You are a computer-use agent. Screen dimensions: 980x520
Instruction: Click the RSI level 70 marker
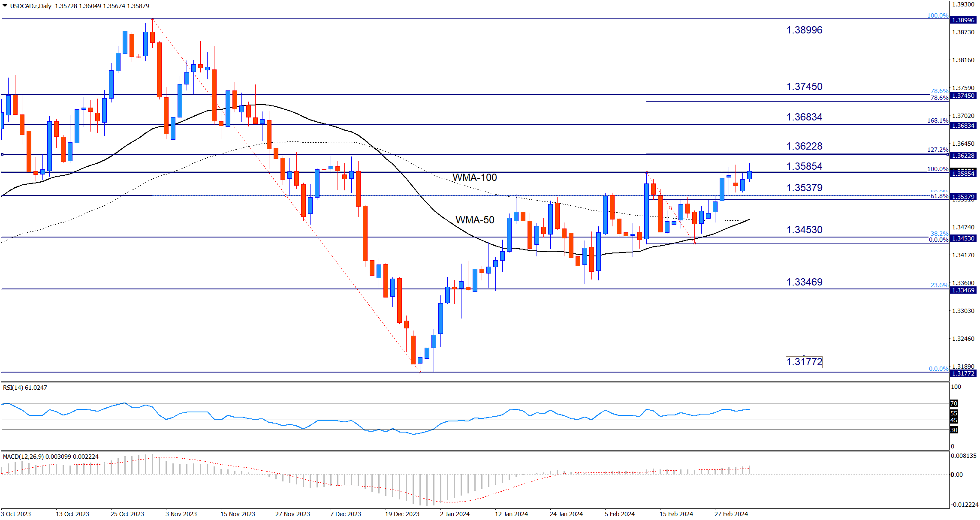tap(954, 403)
